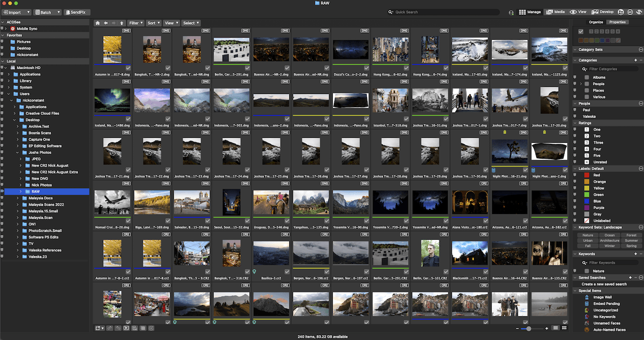
Task: Switch to the Properties tab
Action: pos(617,22)
